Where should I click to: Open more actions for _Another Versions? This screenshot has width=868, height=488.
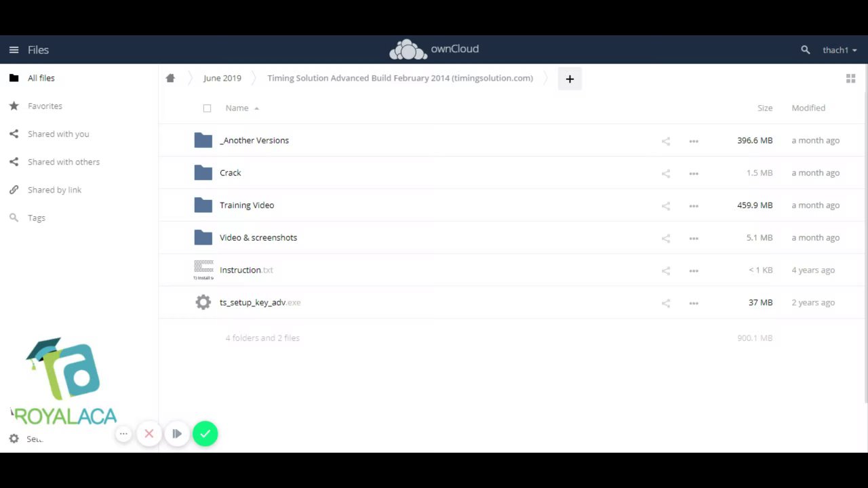(694, 141)
